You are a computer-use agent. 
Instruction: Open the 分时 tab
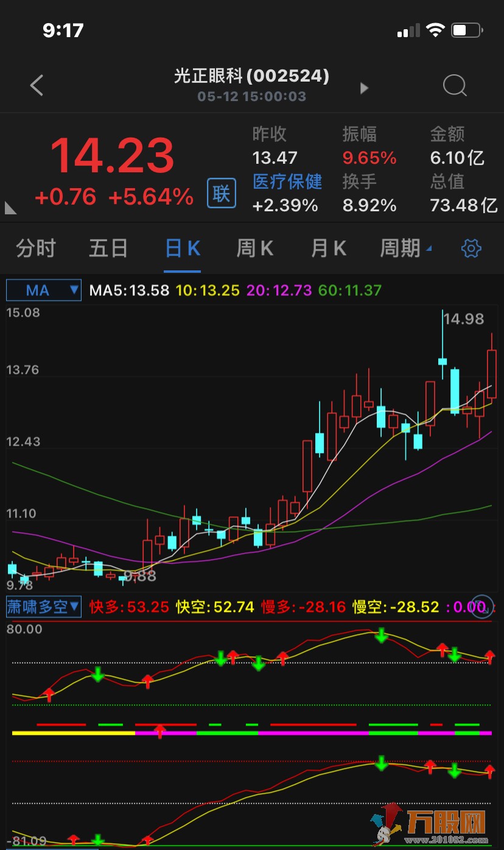[x=36, y=248]
